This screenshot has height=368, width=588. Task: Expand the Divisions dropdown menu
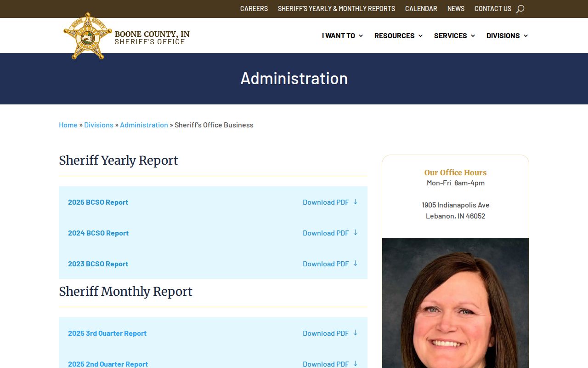507,35
